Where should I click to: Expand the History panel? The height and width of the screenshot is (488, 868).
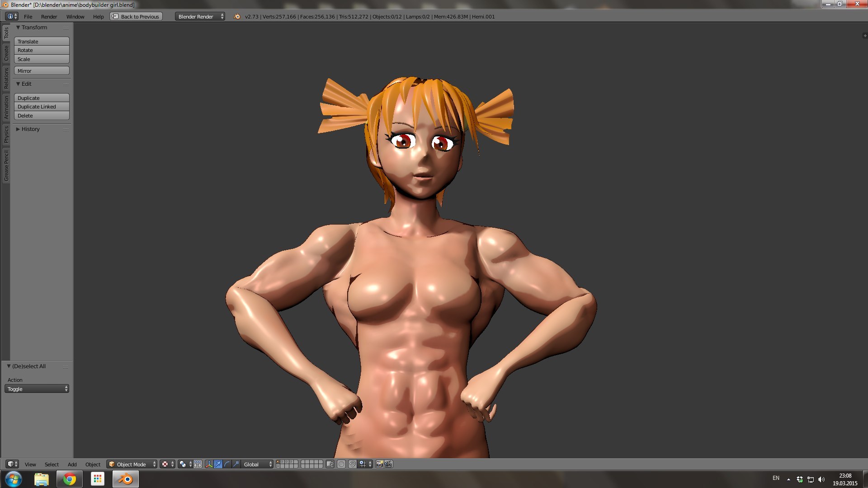coord(30,129)
